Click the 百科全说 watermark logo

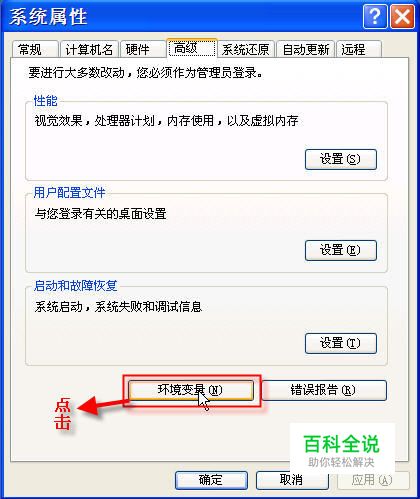(342, 449)
